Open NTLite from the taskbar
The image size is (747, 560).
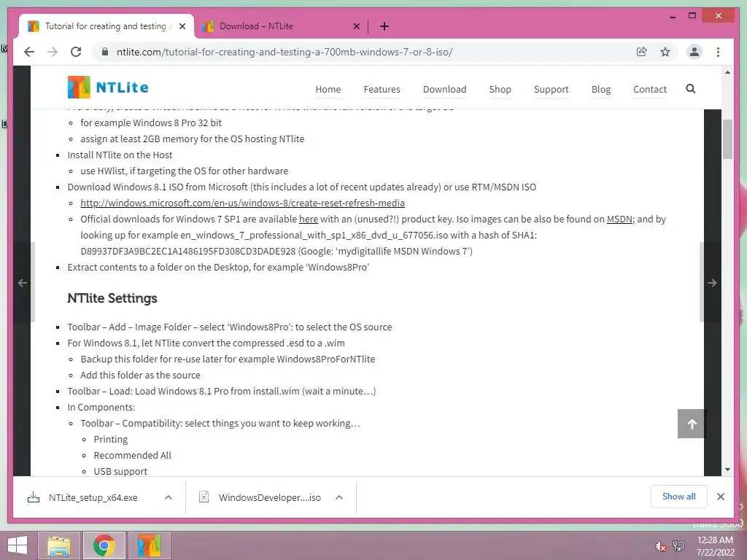[x=149, y=545]
